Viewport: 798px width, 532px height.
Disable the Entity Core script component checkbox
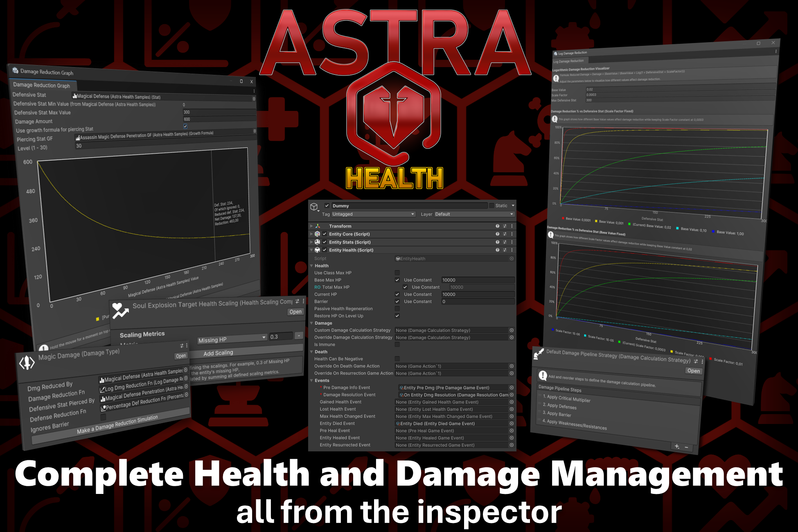pos(325,234)
